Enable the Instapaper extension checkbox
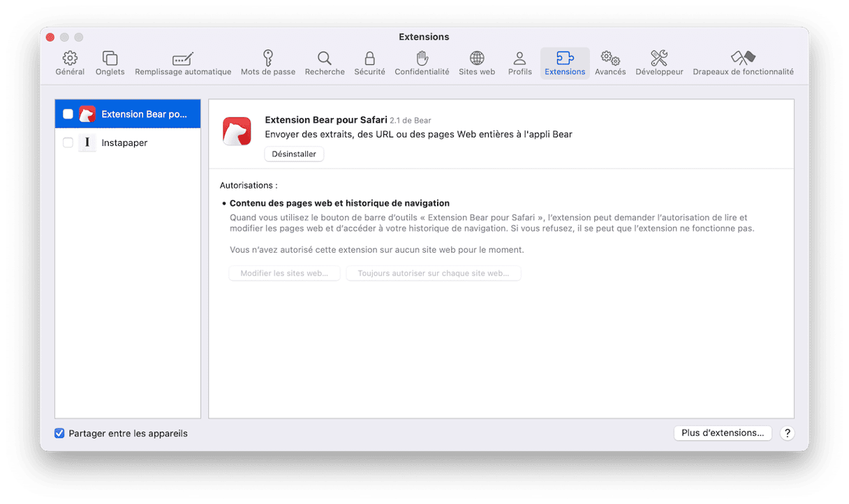 [68, 142]
